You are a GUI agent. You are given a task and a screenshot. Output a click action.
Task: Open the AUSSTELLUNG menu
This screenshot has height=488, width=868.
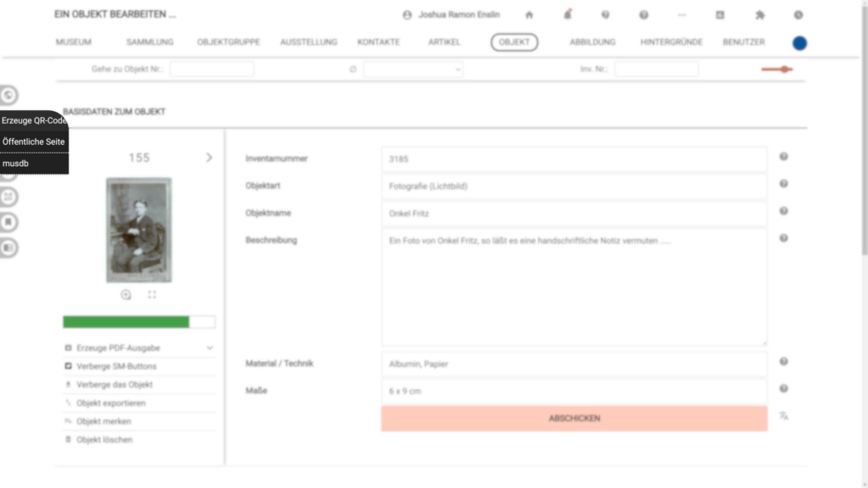point(309,42)
